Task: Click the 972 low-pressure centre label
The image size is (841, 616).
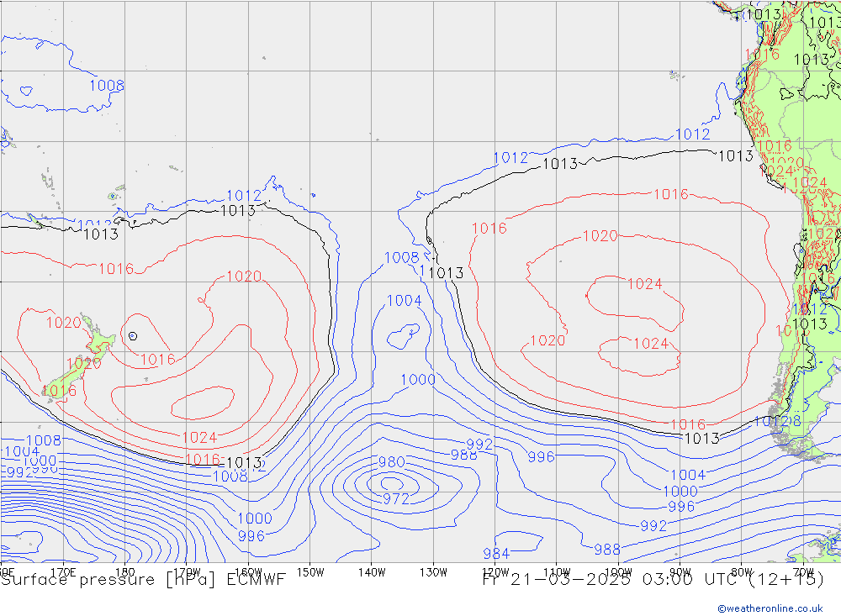Action: coord(396,499)
